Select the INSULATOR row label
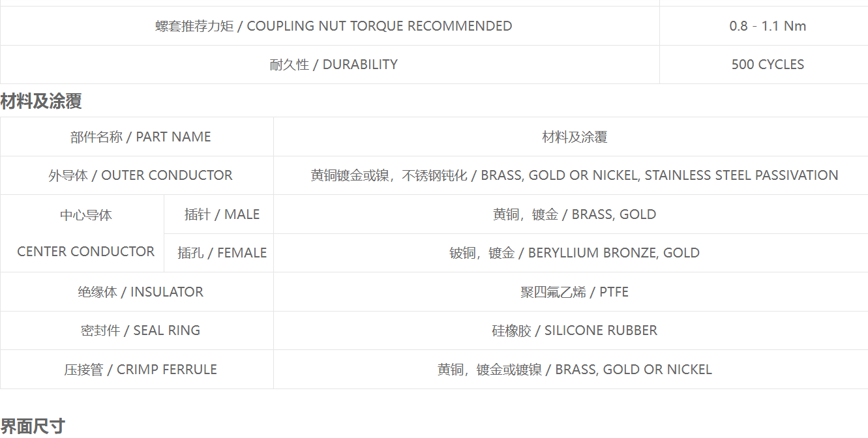Screen dimensions: 868x438 [137, 292]
